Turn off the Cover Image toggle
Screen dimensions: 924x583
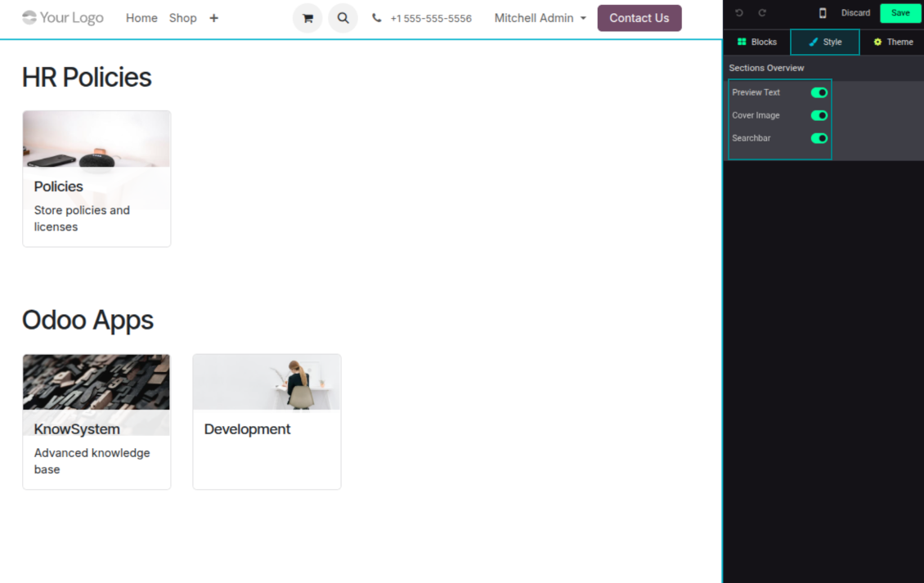click(819, 115)
